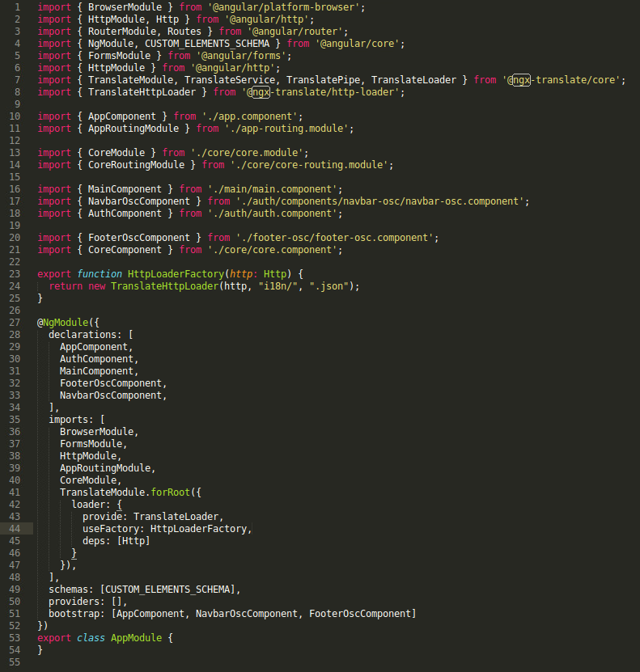Click 'FormsModule' in line 5 import
The height and width of the screenshot is (672, 640).
[x=119, y=56]
